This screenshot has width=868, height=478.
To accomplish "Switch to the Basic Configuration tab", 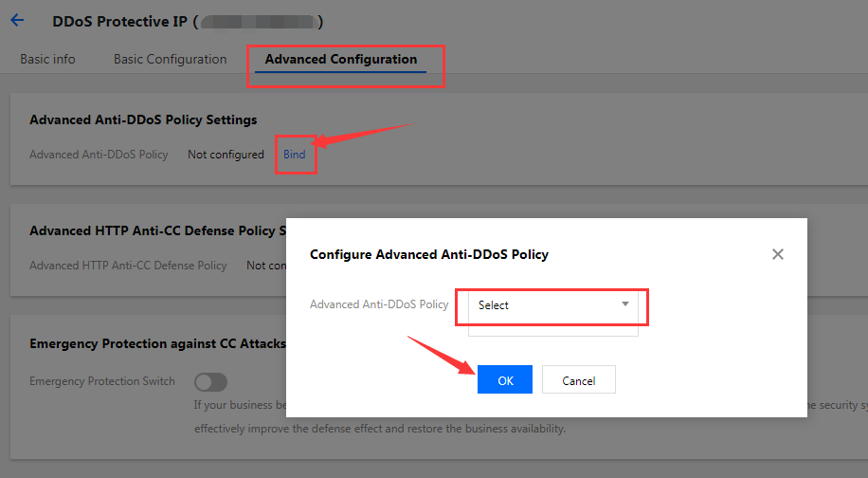I will (170, 59).
